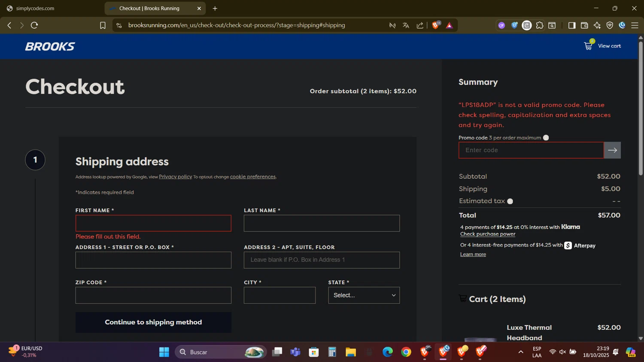
Task: Open Brave VPN shield icon
Action: pyautogui.click(x=610, y=25)
